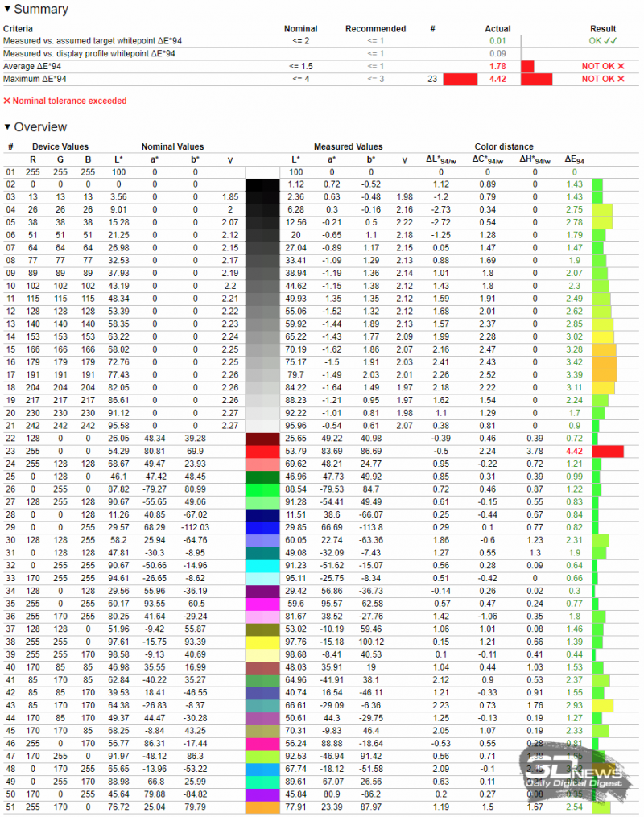The image size is (644, 817).
Task: Select the purple swatch in row 34
Action: 262,591
